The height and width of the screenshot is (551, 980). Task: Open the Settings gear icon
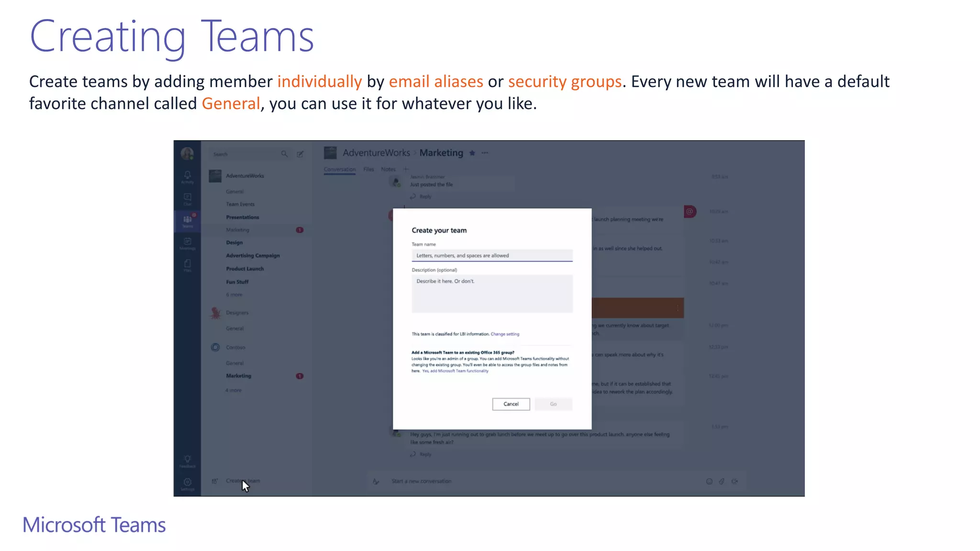187,483
